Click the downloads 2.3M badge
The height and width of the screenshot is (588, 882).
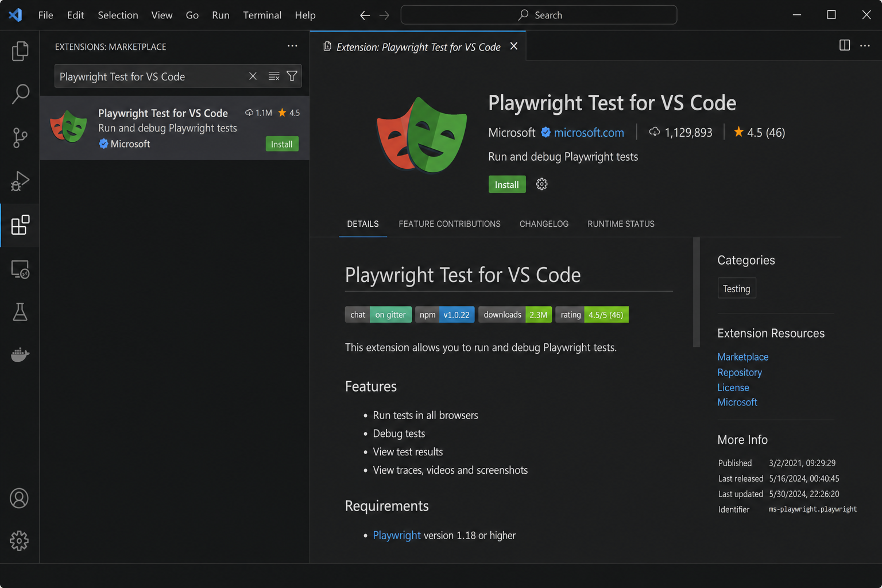515,315
